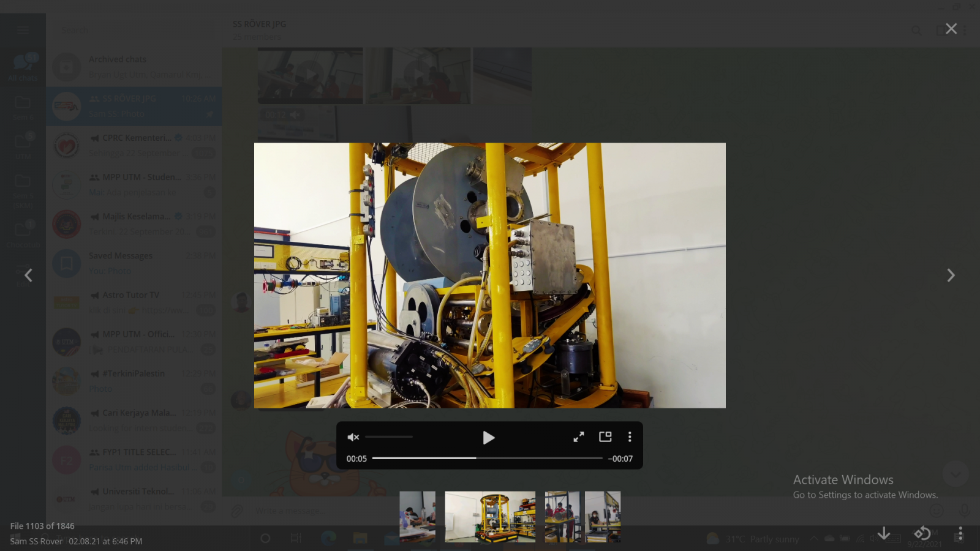The height and width of the screenshot is (551, 980).
Task: Go to the previous media file
Action: coord(28,275)
